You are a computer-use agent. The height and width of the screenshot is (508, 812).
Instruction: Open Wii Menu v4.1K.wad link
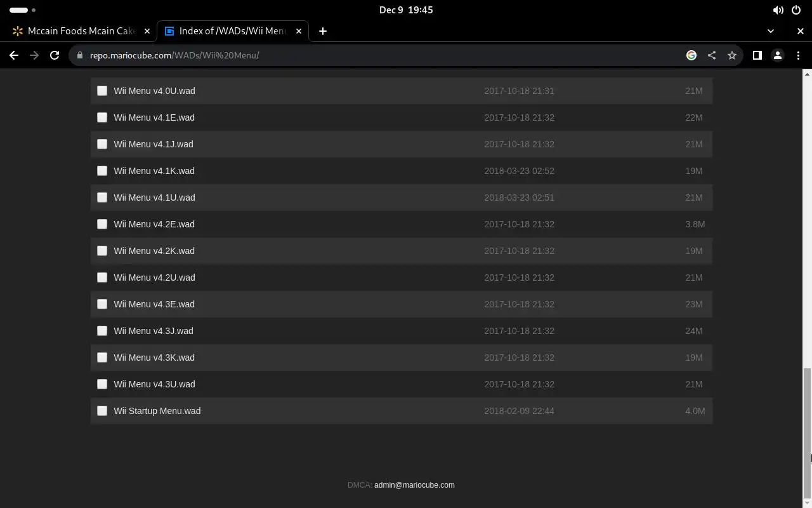154,171
